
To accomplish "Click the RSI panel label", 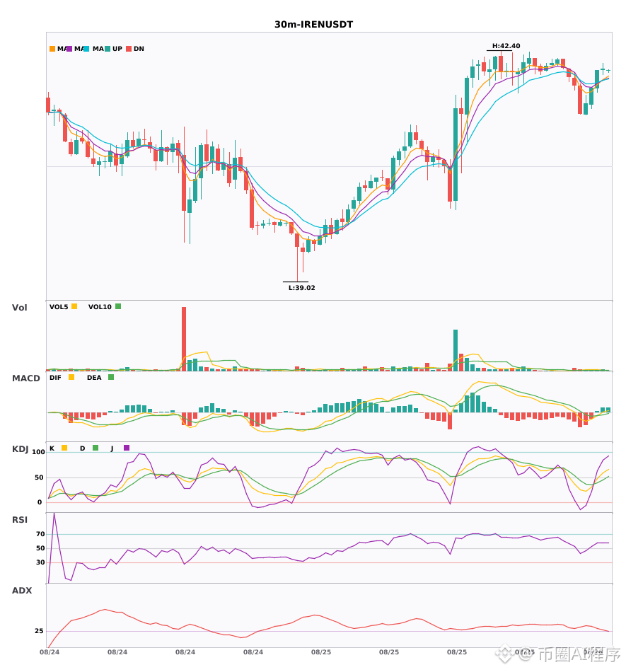I will coord(20,520).
